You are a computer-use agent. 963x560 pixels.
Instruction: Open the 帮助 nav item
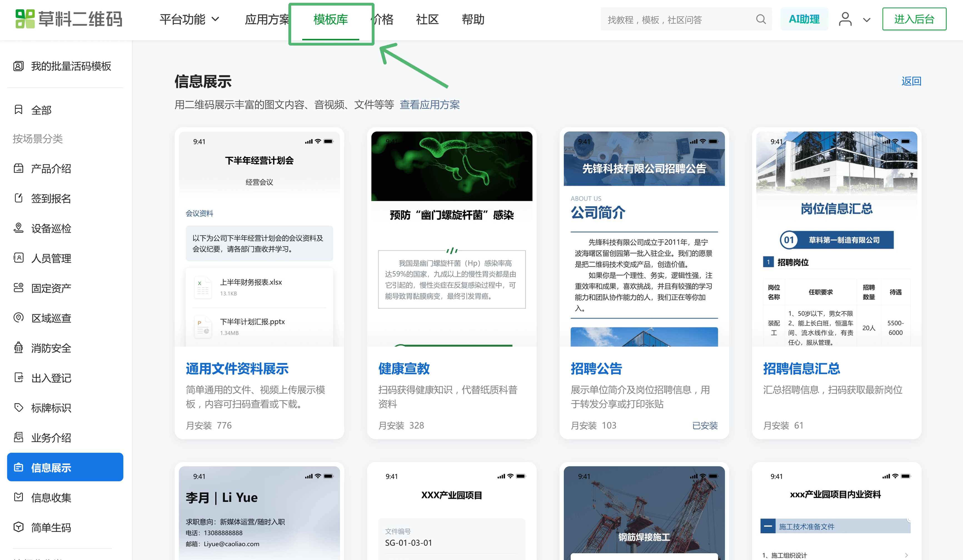click(473, 19)
